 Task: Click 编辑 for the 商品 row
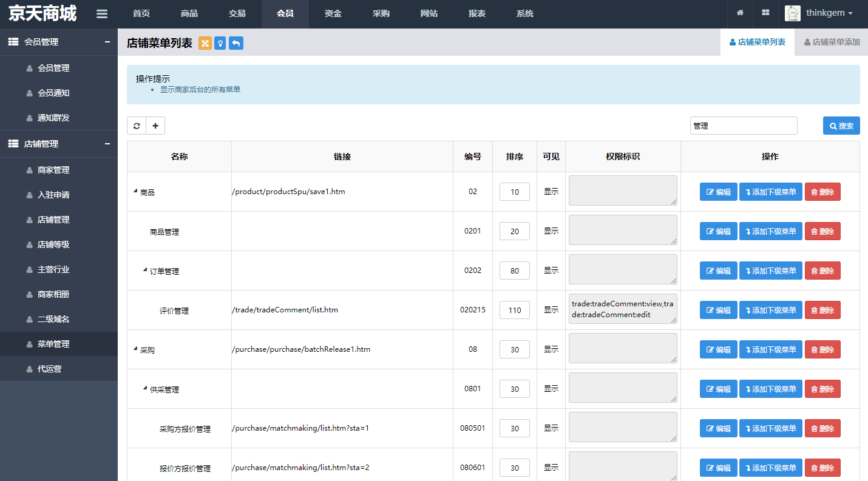719,192
